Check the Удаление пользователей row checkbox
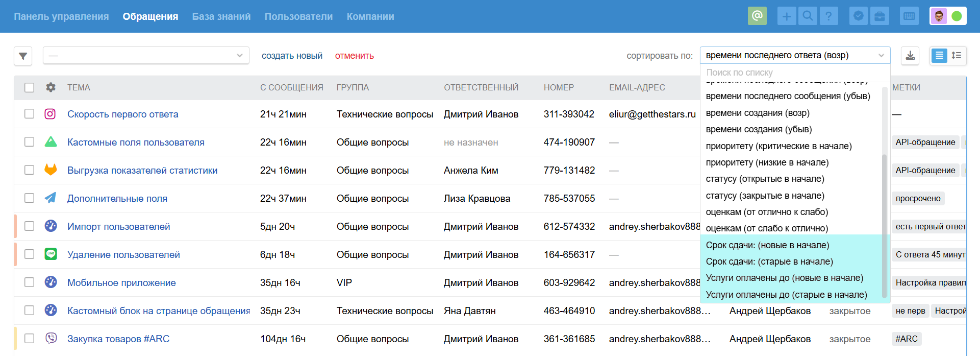 [x=30, y=254]
